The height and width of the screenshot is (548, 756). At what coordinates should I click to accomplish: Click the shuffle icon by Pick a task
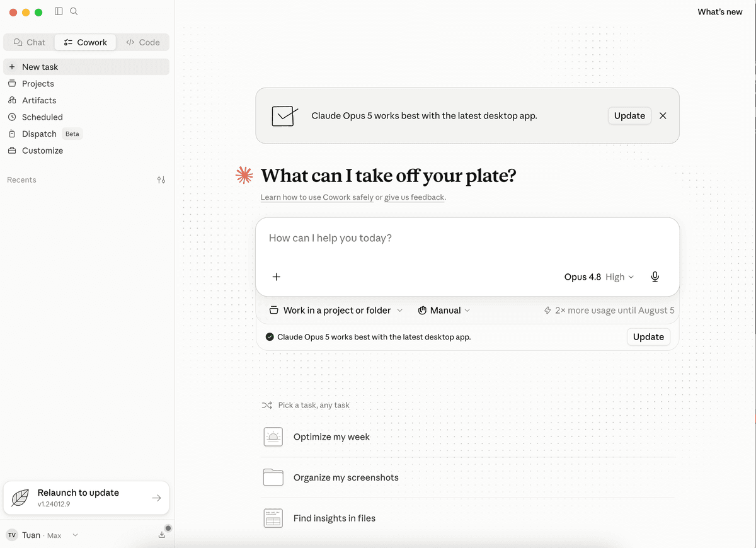tap(267, 405)
